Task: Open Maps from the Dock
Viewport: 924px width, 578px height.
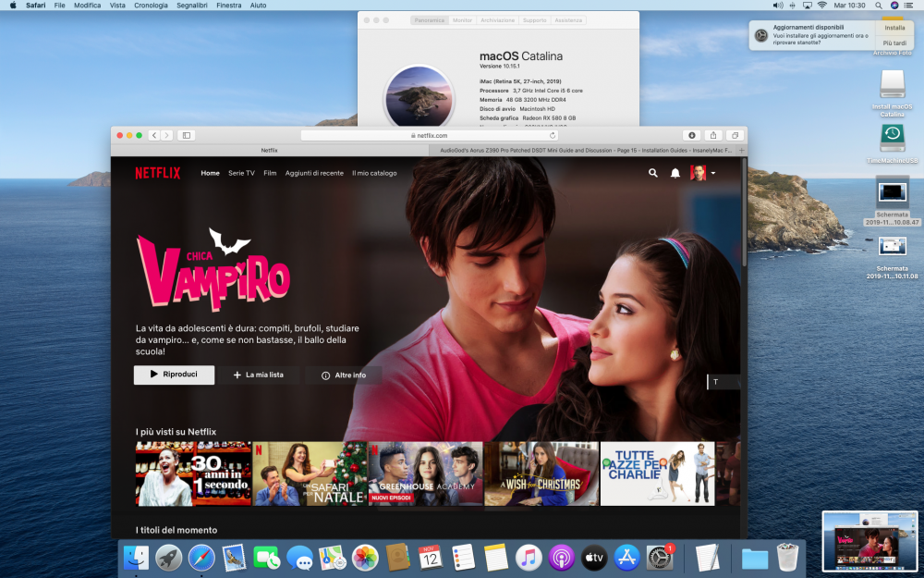Action: [x=333, y=557]
